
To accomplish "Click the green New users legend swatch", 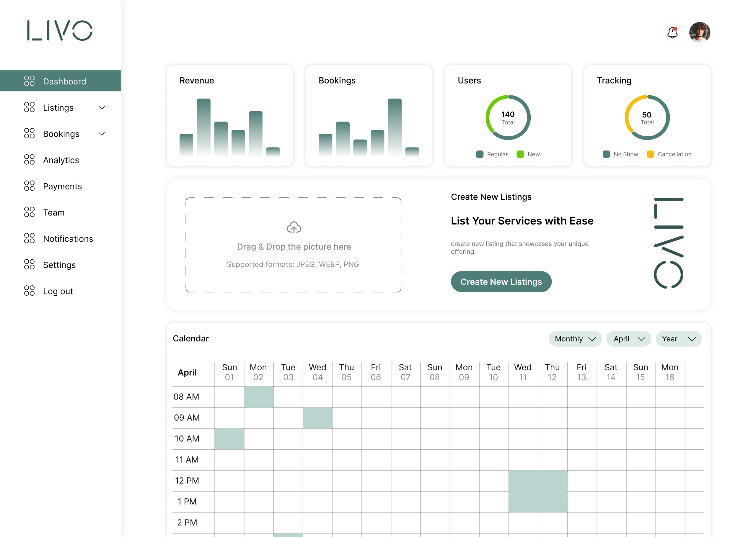I will 520,154.
